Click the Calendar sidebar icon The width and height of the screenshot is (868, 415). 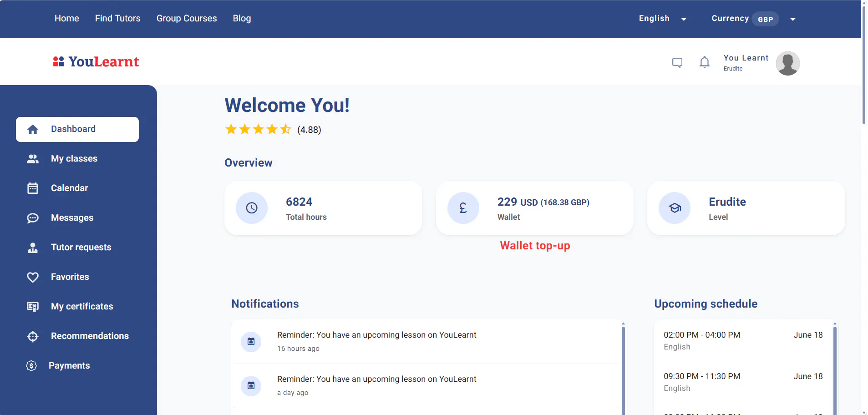click(33, 188)
